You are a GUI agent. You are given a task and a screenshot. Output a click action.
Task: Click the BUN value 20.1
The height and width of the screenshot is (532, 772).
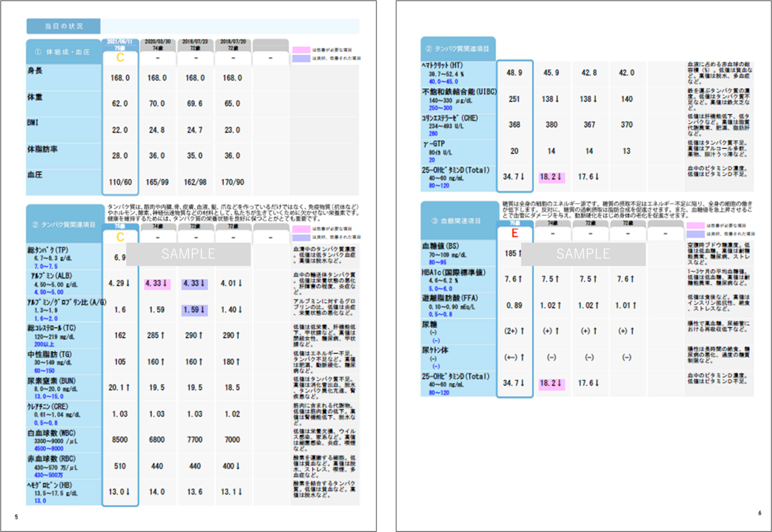click(x=119, y=388)
